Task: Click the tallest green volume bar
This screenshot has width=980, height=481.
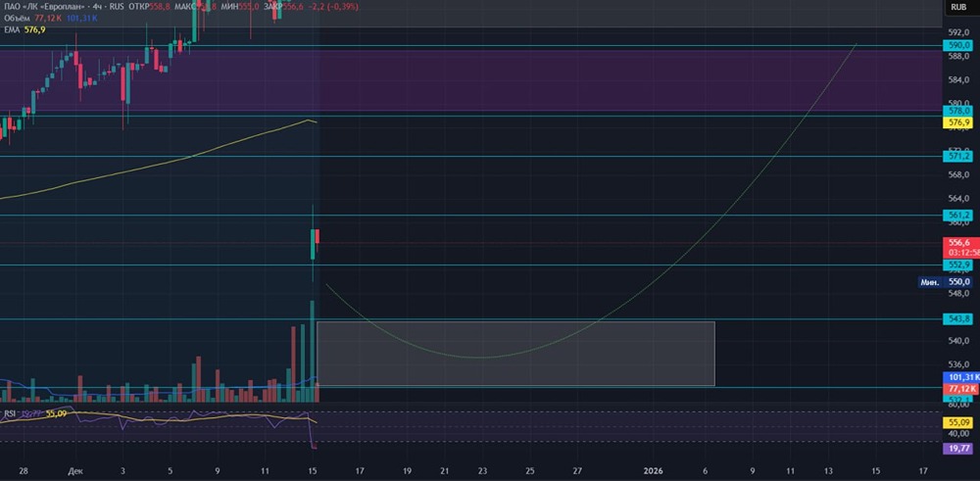Action: (x=312, y=351)
